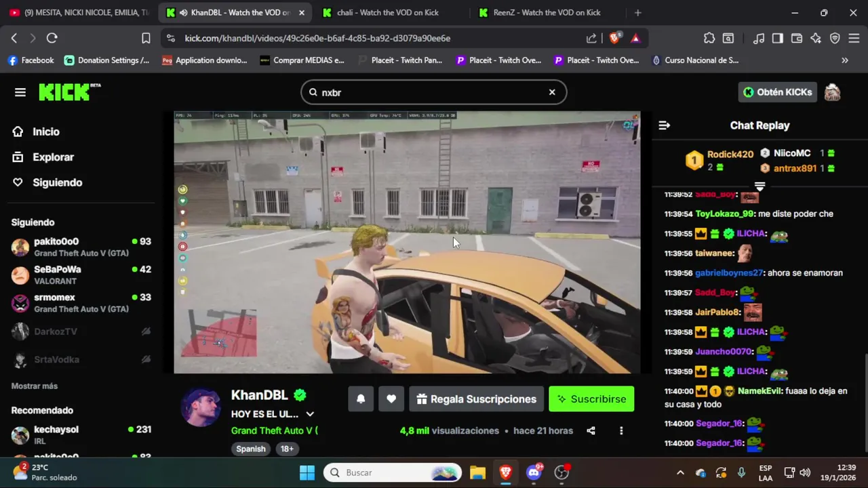Open KhanDBL channel avatar
Viewport: 868px width, 488px height.
(x=200, y=407)
